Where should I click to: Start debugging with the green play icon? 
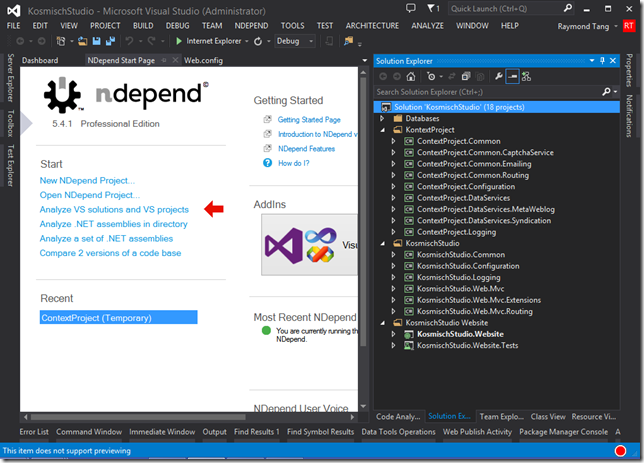179,41
